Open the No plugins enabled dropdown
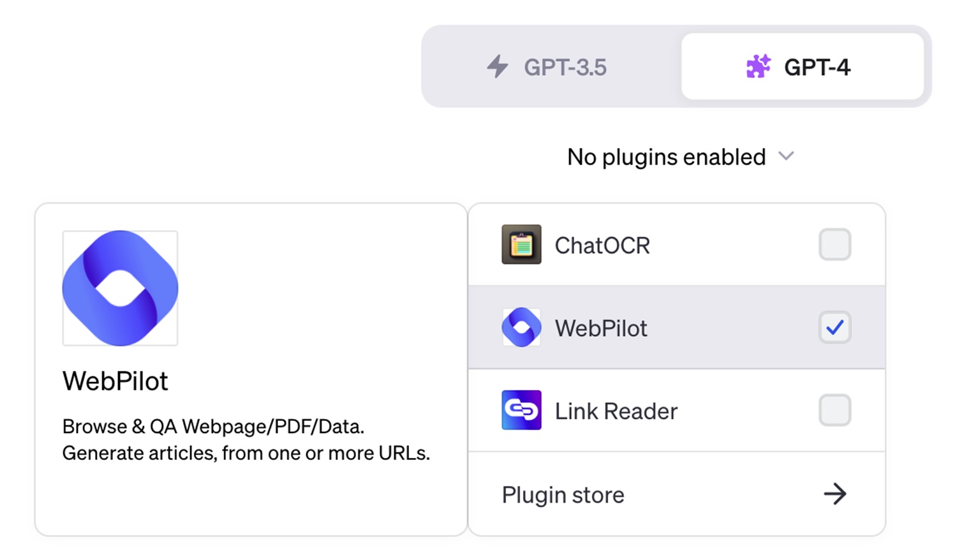957x560 pixels. click(681, 157)
